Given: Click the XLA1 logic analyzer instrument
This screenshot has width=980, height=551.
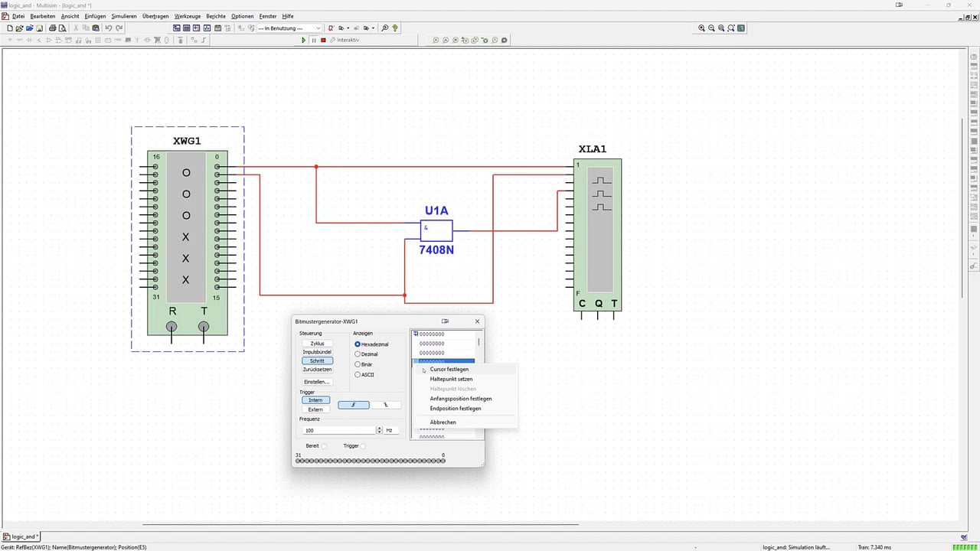Looking at the screenshot, I should point(597,234).
